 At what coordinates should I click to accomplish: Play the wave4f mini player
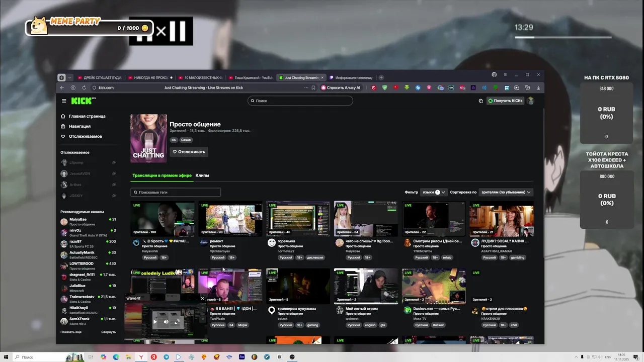coord(155,322)
